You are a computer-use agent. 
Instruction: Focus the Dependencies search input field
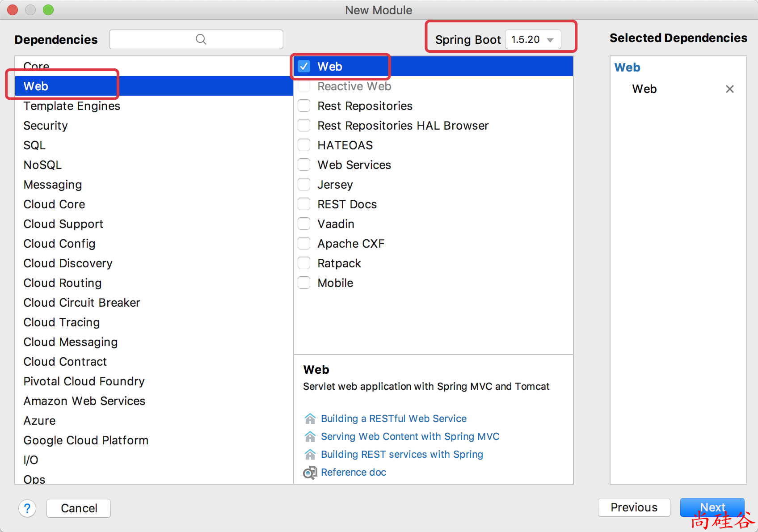click(196, 39)
